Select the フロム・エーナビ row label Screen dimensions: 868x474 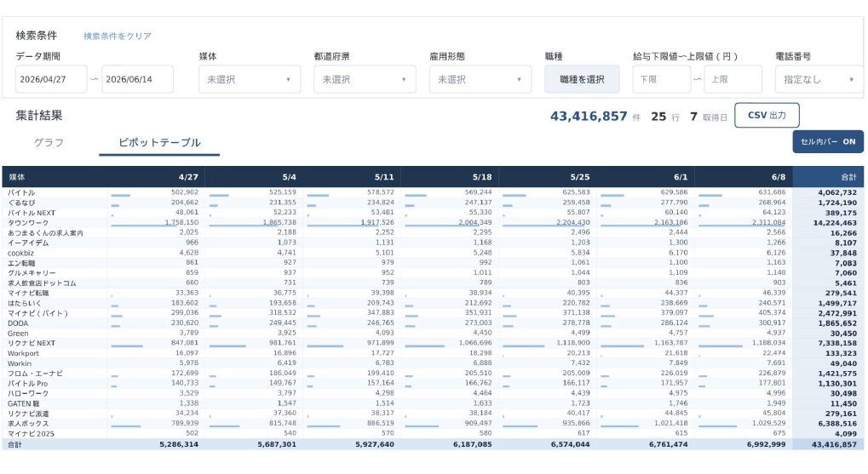35,374
